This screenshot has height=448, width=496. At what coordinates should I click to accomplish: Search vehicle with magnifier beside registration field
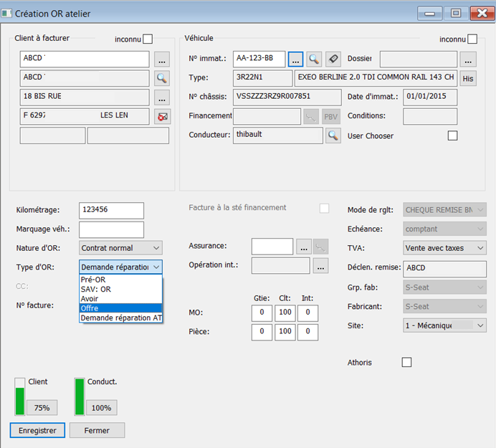(314, 59)
